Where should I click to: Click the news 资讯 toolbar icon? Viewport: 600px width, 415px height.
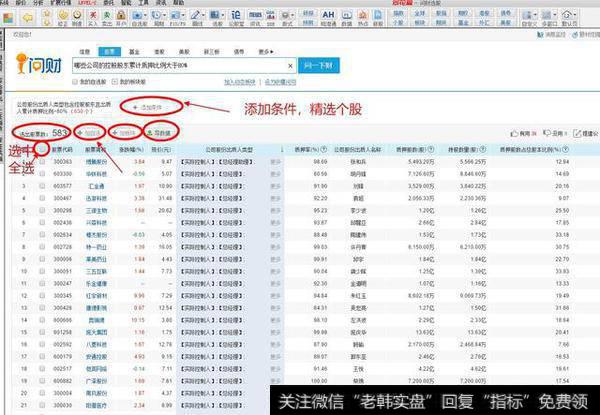click(x=255, y=18)
